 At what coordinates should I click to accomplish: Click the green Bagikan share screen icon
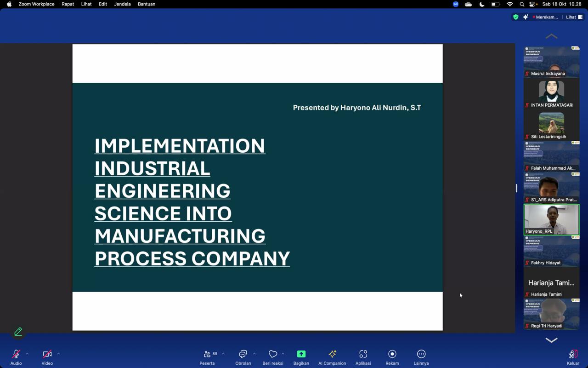(301, 354)
